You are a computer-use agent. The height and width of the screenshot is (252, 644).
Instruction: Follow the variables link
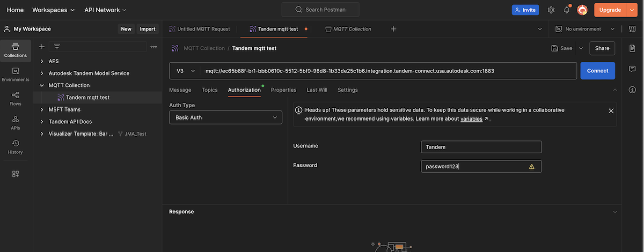tap(471, 118)
